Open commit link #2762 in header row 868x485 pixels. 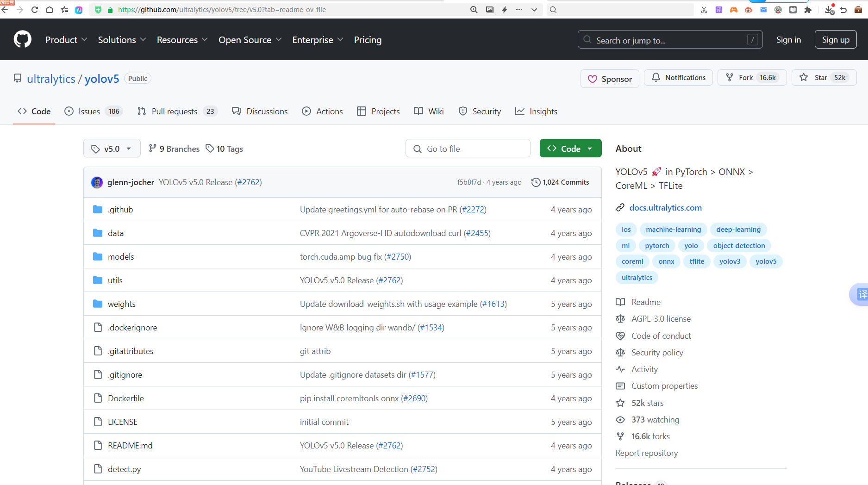pos(249,182)
